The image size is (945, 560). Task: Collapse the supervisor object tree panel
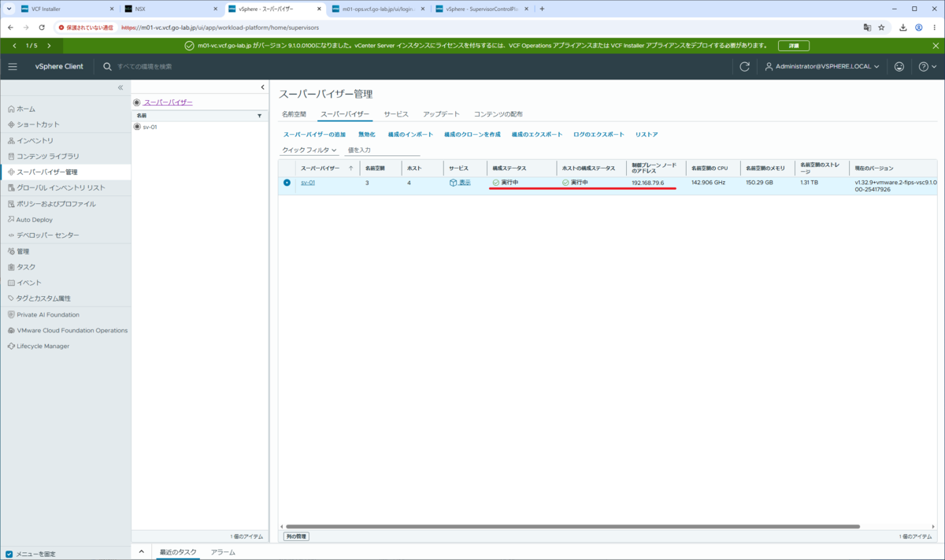coord(262,87)
